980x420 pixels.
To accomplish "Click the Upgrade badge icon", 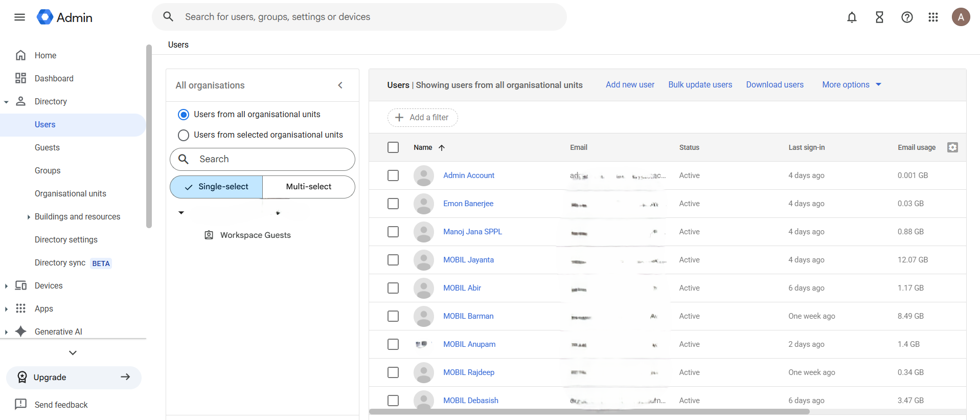I will click(x=22, y=378).
